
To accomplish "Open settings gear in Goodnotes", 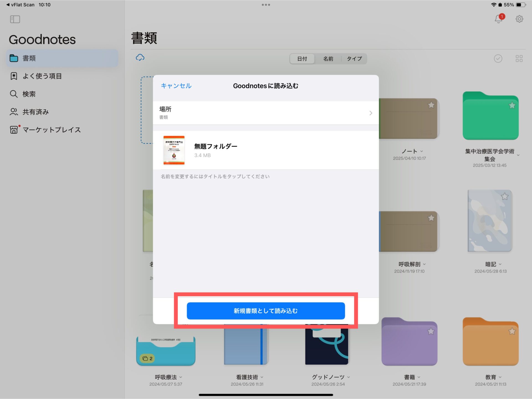I will point(519,19).
